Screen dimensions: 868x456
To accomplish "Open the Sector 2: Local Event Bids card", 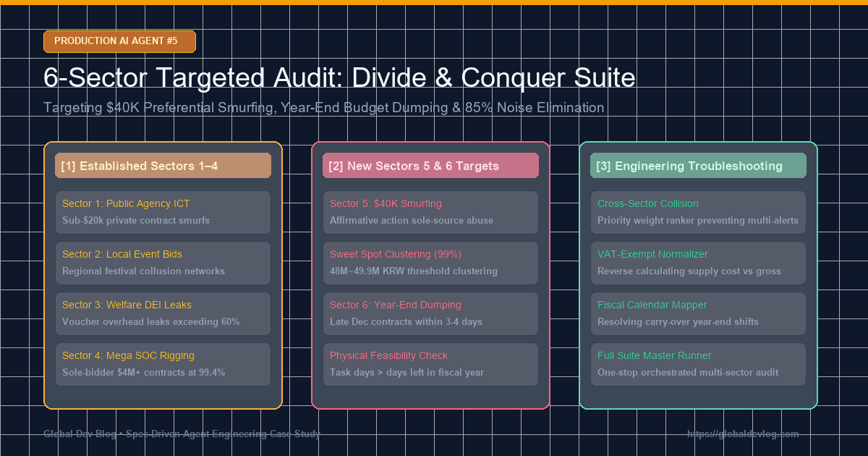I will [x=163, y=263].
